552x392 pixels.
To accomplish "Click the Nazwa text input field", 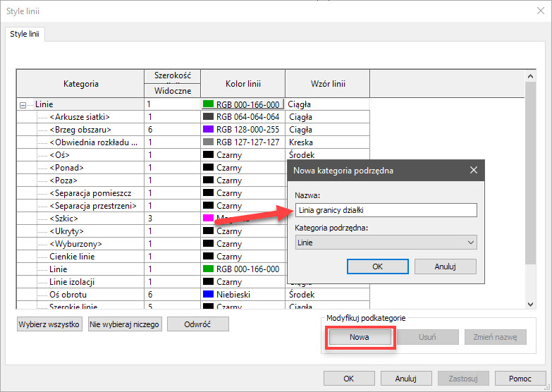I will tap(386, 210).
